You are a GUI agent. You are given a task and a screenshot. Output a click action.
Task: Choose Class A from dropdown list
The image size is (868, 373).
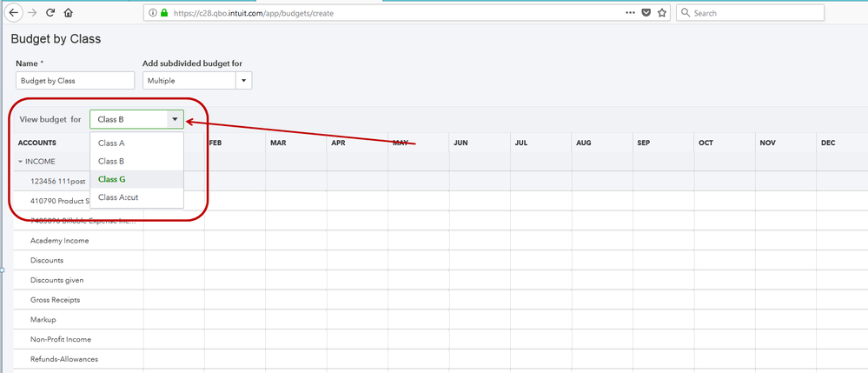[136, 143]
